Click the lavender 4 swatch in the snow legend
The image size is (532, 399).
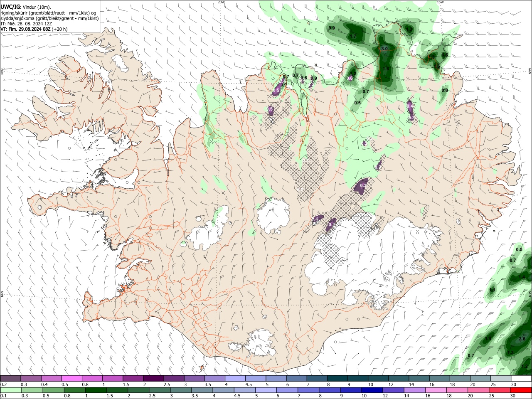point(235,378)
